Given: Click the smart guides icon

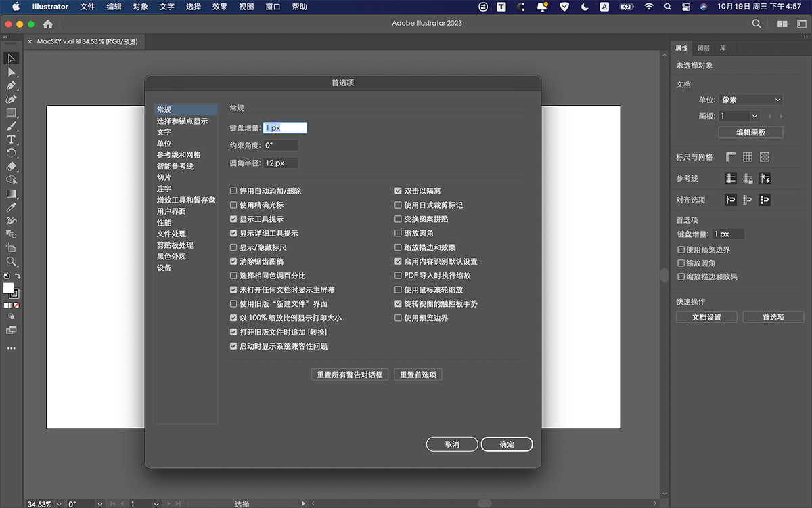Looking at the screenshot, I should point(765,179).
